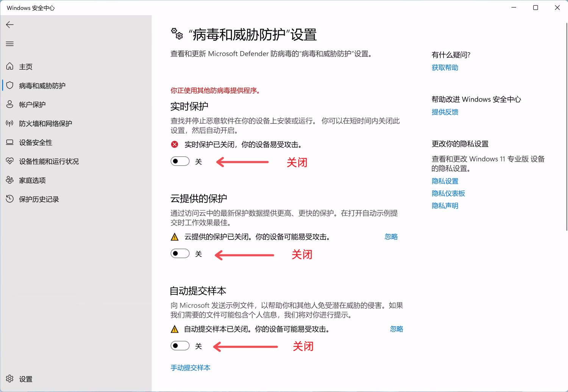Click the shield icon for 病毒和威胁防护
The image size is (568, 392).
[x=10, y=86]
